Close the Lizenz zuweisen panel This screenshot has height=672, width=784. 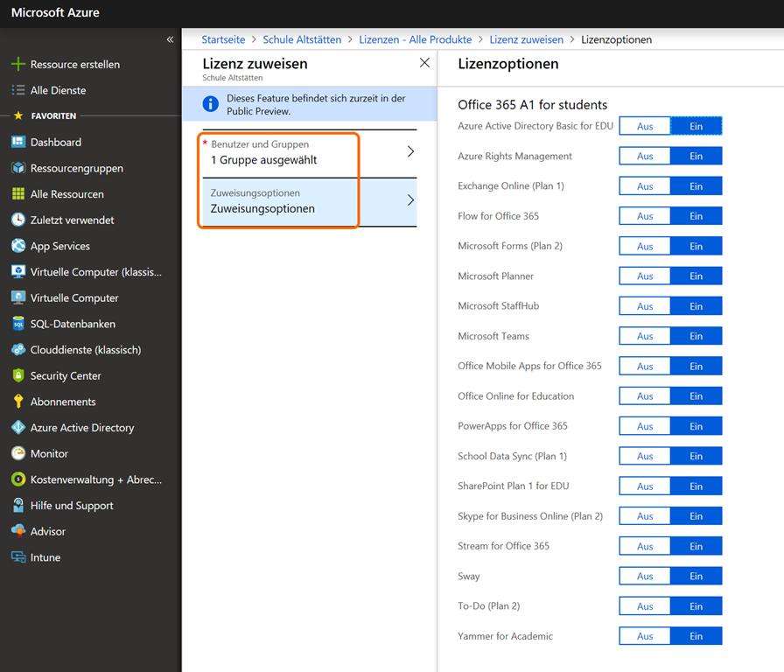tap(424, 63)
